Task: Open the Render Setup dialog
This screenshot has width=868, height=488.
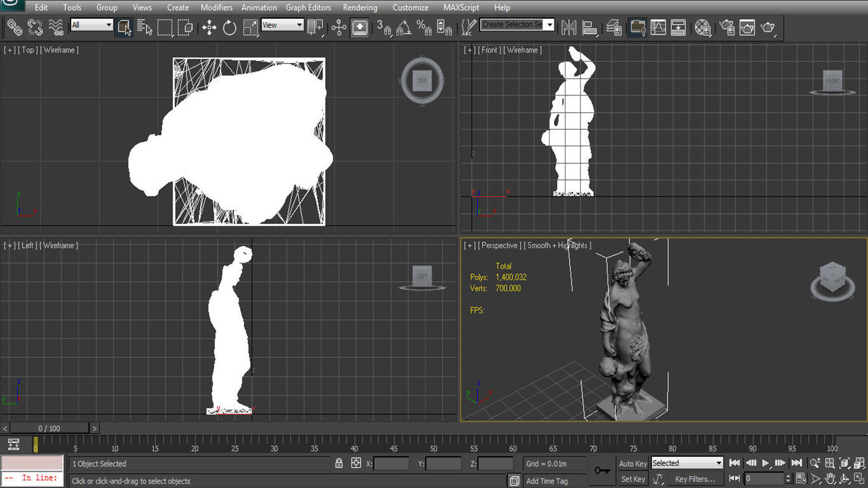Action: (x=726, y=28)
